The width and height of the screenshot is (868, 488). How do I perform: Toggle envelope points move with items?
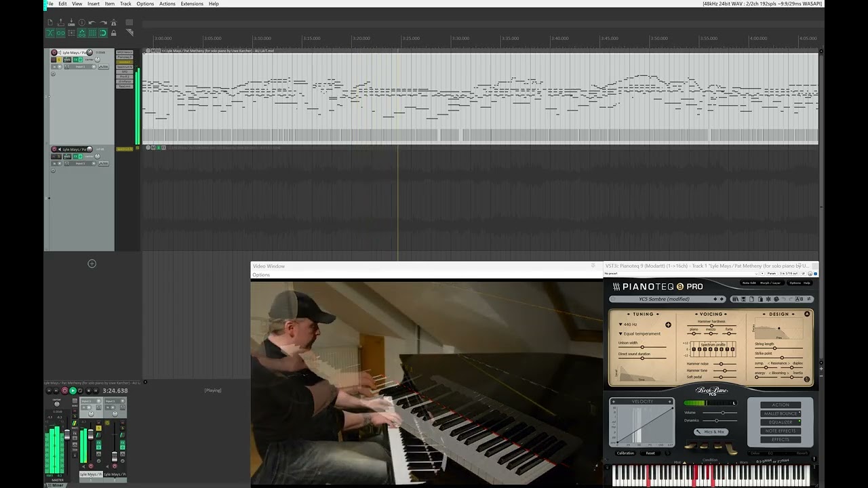[82, 33]
